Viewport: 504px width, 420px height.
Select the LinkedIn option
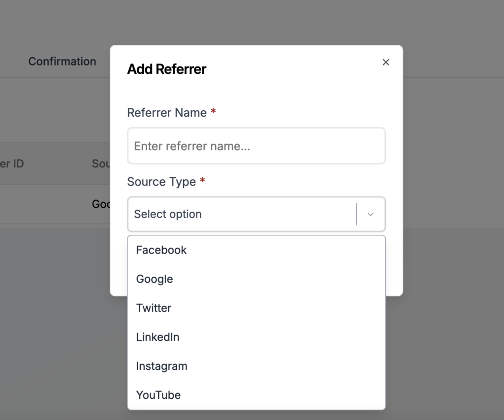pos(157,337)
